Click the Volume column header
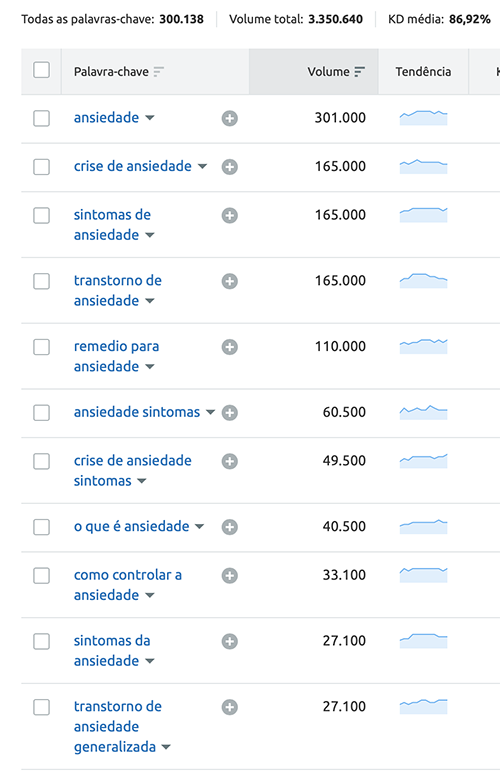The height and width of the screenshot is (777, 500). 329,72
